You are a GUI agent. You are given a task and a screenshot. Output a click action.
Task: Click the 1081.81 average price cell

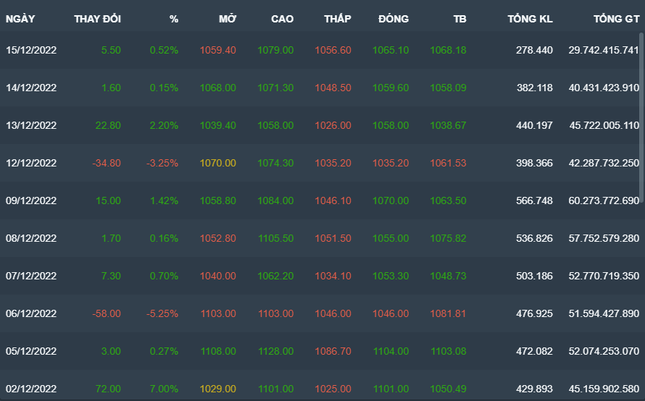tap(448, 314)
